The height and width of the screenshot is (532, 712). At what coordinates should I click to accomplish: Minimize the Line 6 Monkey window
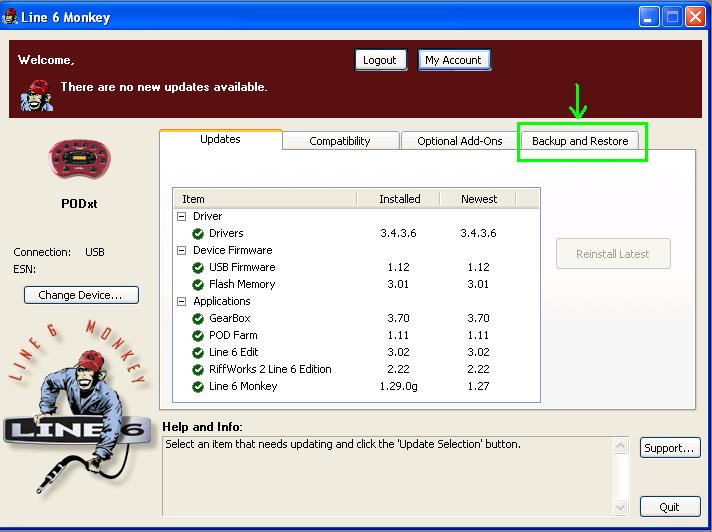point(649,17)
